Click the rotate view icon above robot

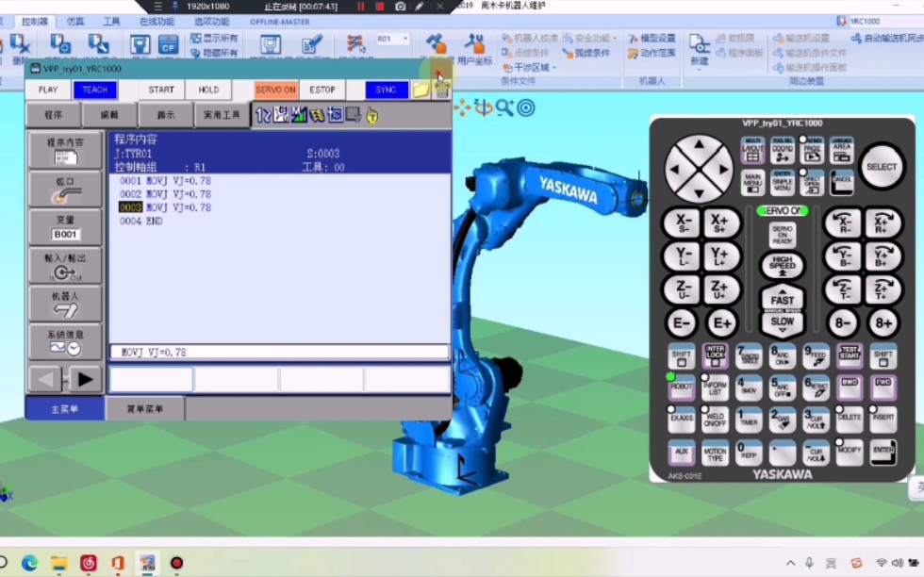pos(483,107)
